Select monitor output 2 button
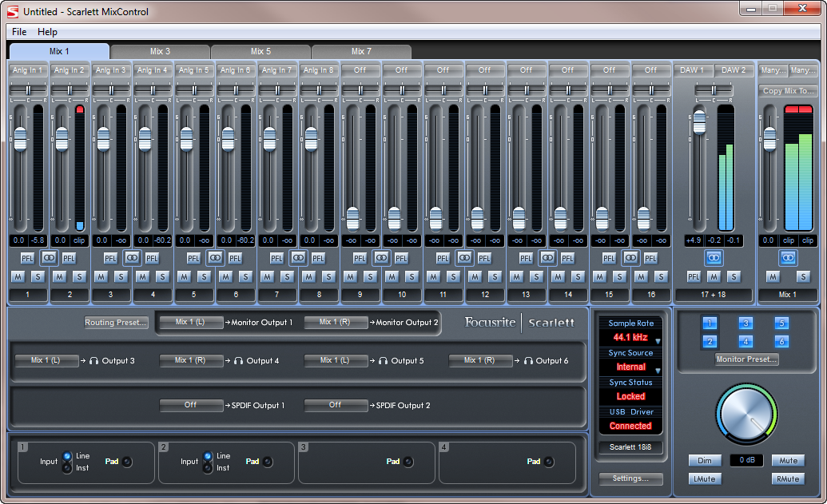 click(x=710, y=342)
